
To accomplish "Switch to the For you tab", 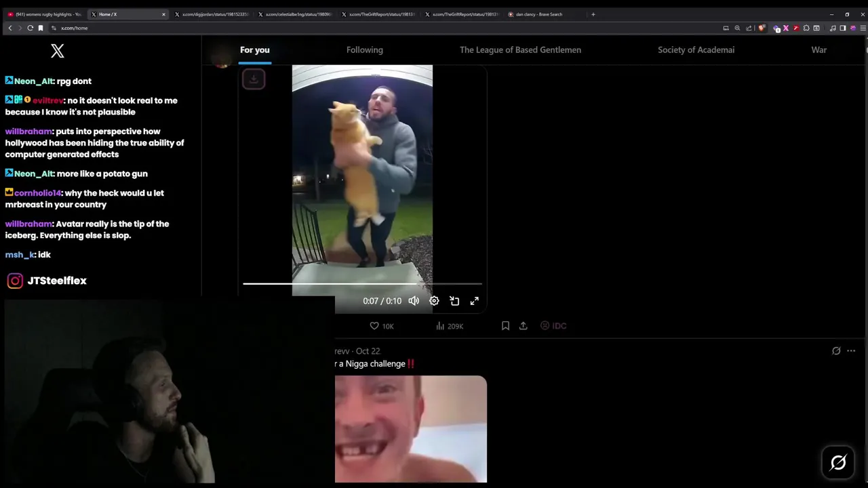I will point(255,49).
